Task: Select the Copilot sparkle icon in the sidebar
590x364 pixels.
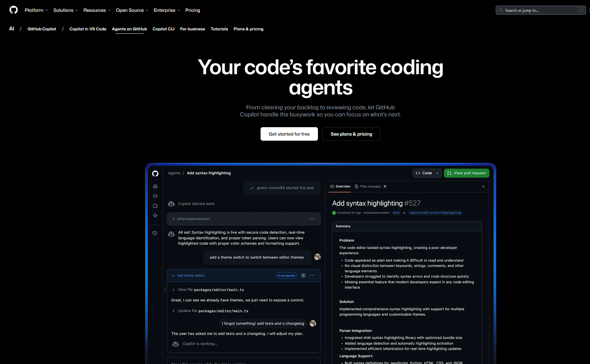Action: tap(155, 216)
